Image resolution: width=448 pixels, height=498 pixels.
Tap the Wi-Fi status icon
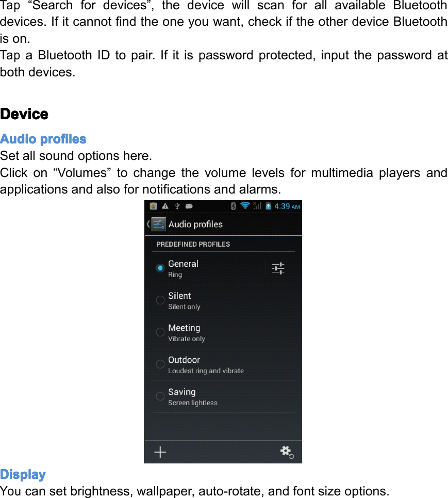pyautogui.click(x=245, y=206)
